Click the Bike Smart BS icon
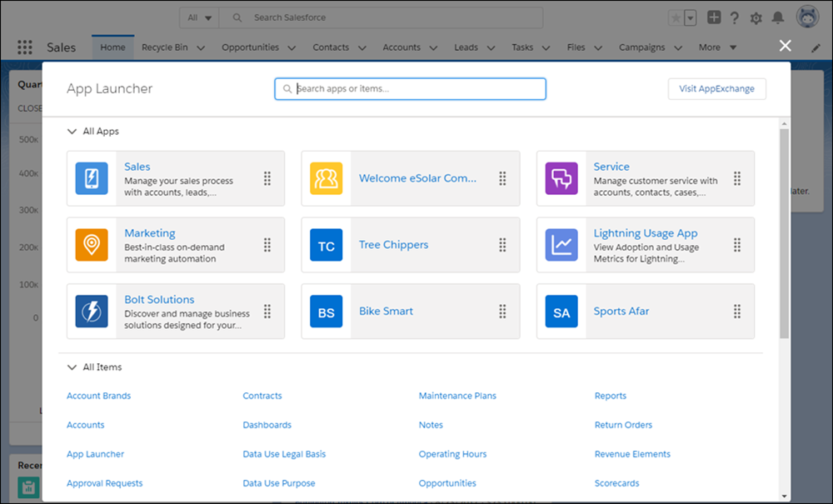Screen dimensions: 833x504 tap(327, 312)
